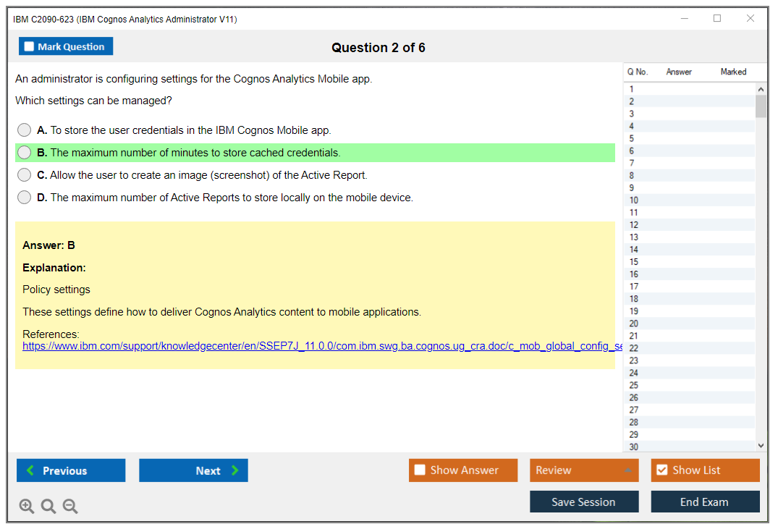Click the zoom in magnifier icon
This screenshot has width=778, height=532.
(x=27, y=507)
